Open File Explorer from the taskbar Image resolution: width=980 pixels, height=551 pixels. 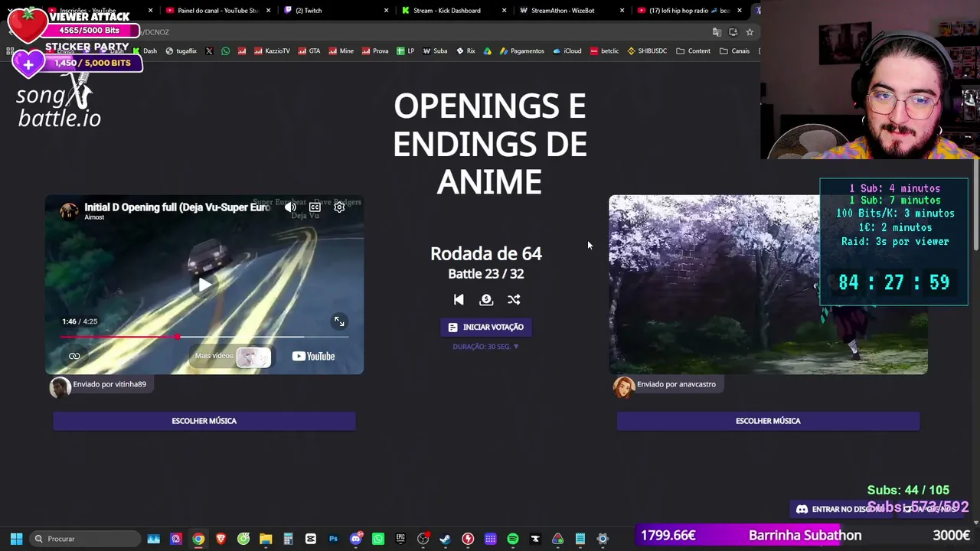point(266,539)
